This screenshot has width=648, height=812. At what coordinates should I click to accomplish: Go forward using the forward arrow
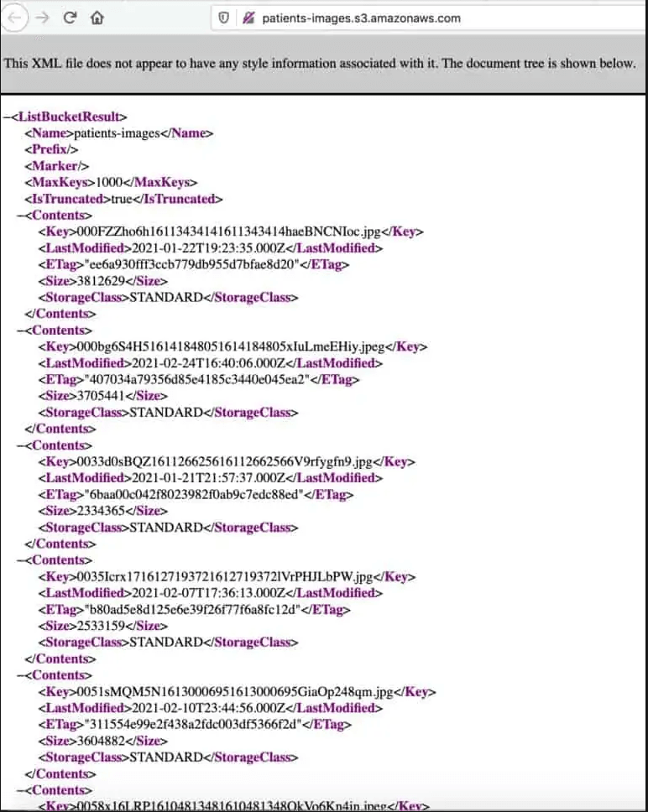point(43,18)
